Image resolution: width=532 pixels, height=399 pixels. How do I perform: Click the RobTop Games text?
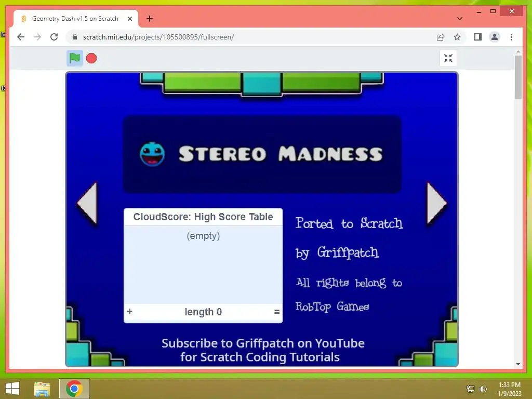coord(332,307)
